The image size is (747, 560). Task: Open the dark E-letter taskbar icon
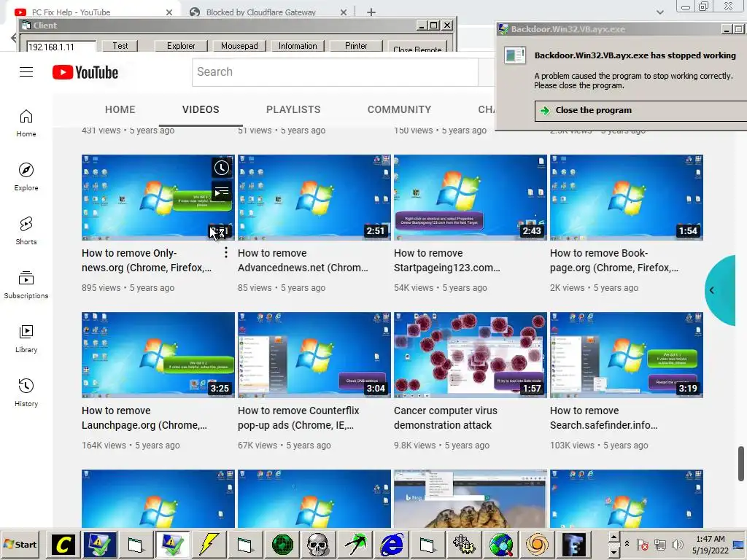(573, 544)
